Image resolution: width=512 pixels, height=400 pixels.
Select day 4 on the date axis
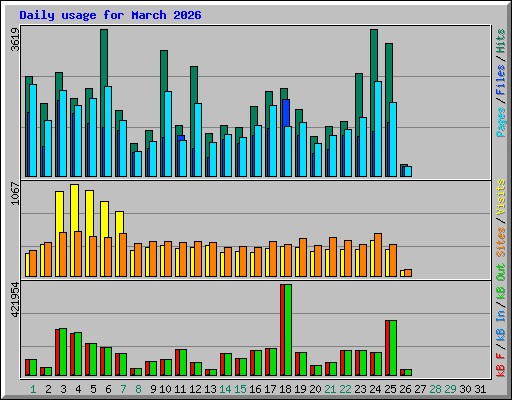78,389
